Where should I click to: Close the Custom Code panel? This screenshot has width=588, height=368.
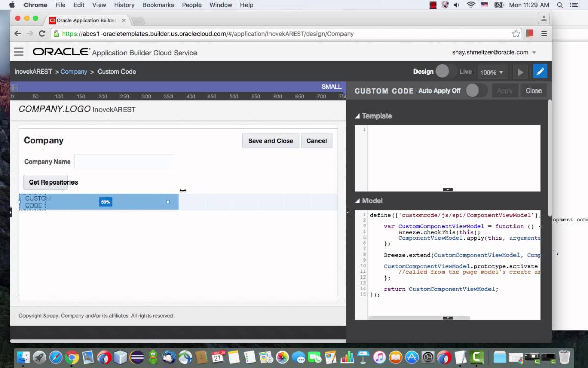tap(533, 90)
